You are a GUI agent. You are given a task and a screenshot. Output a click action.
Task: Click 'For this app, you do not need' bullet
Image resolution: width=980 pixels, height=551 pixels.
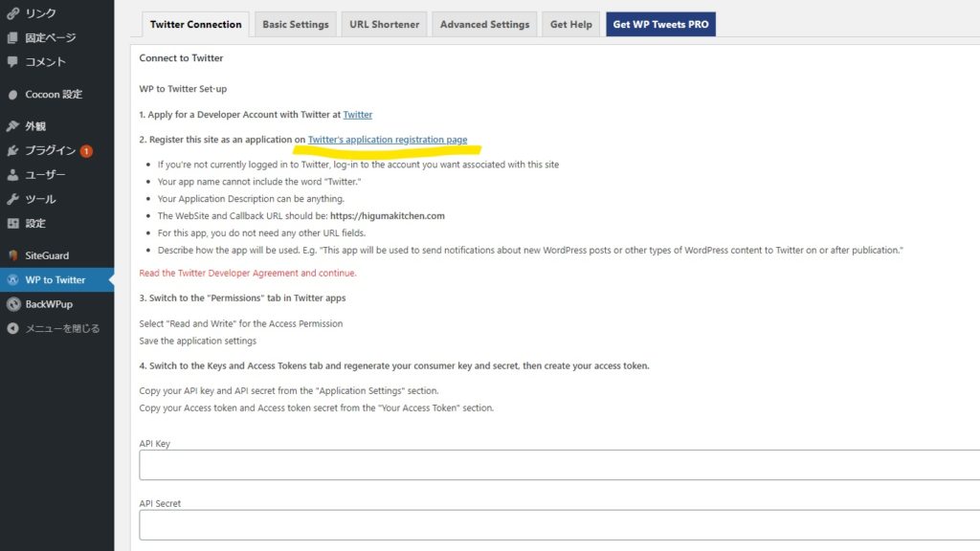click(x=261, y=233)
